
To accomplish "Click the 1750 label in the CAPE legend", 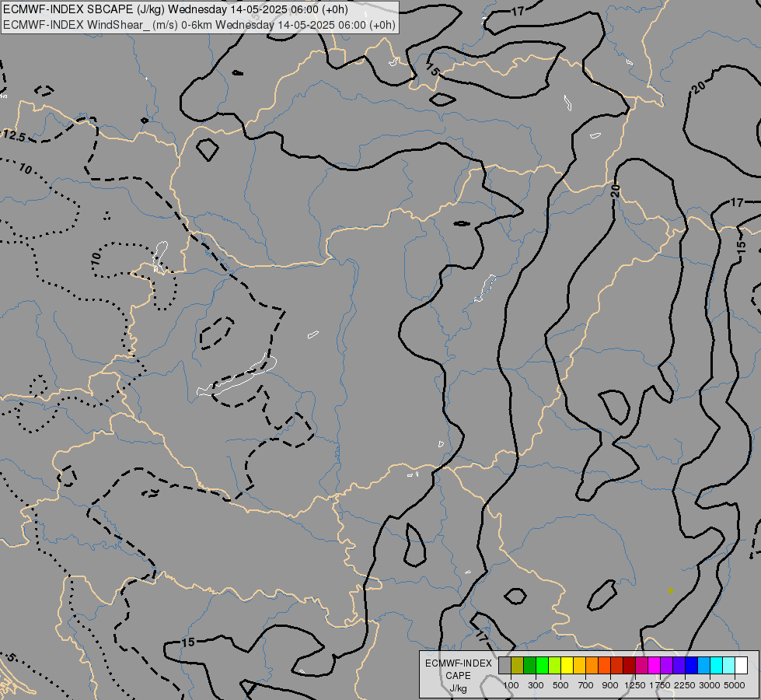I will pyautogui.click(x=660, y=685).
